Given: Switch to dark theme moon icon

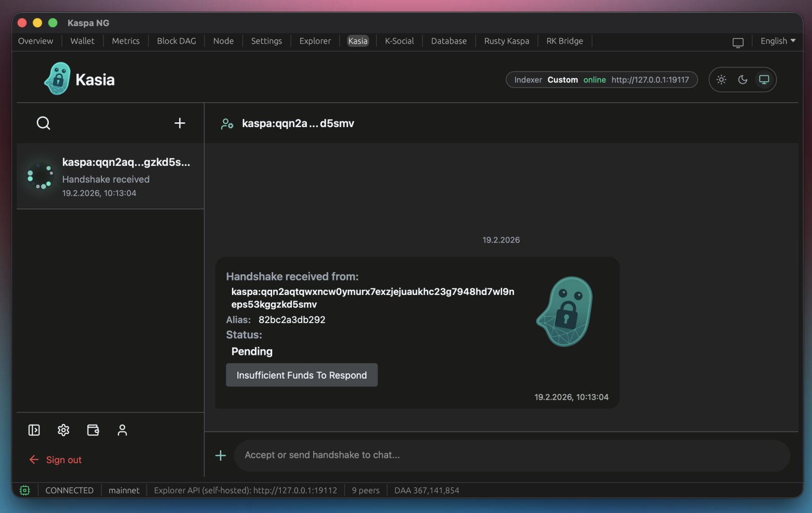Looking at the screenshot, I should (x=742, y=80).
